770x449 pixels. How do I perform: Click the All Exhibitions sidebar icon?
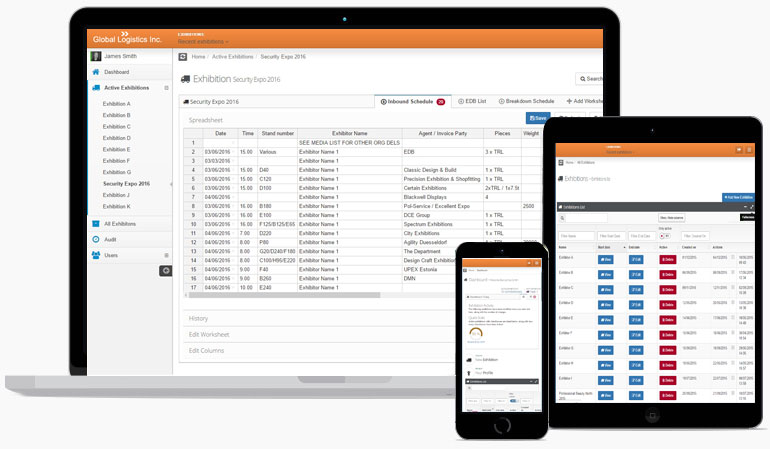96,224
